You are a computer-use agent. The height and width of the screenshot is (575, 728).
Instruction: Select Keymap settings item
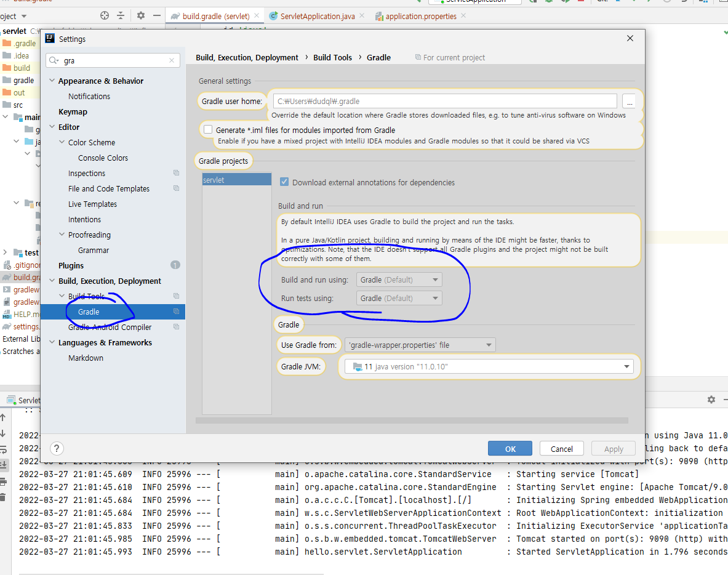coord(73,111)
